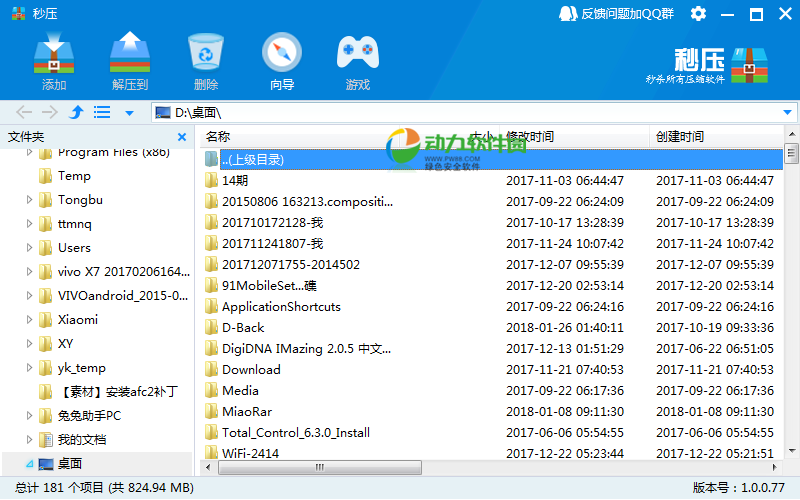Sort files by the 名称 column header
Screen dimensions: 800x500
pyautogui.click(x=218, y=136)
